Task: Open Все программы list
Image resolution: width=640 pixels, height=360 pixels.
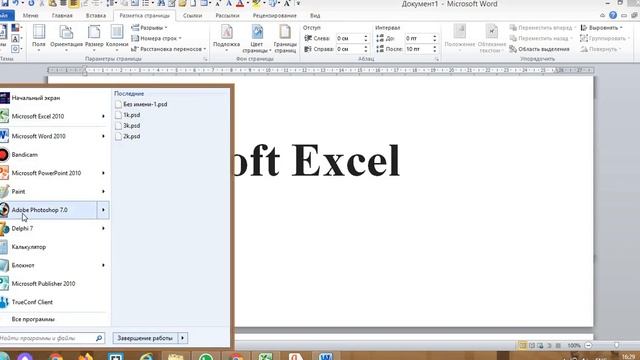Action: 33,319
